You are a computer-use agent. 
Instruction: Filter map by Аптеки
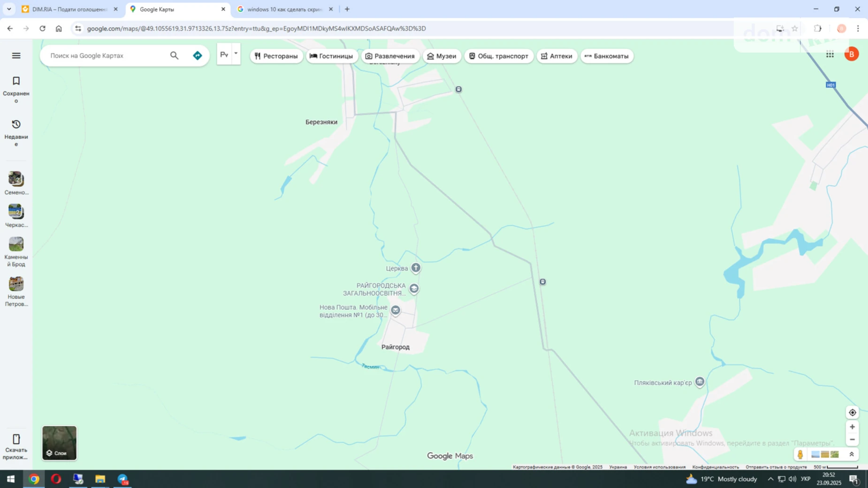click(556, 56)
